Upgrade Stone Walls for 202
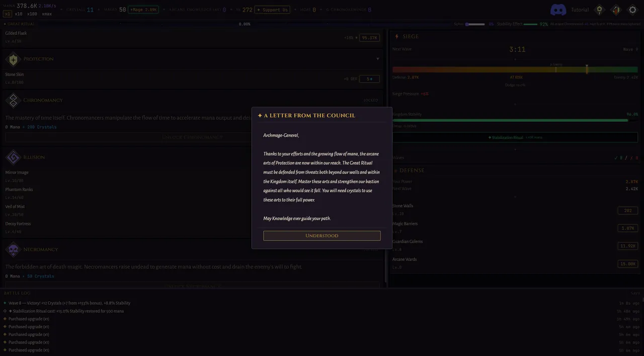This screenshot has width=644, height=356. pyautogui.click(x=628, y=210)
